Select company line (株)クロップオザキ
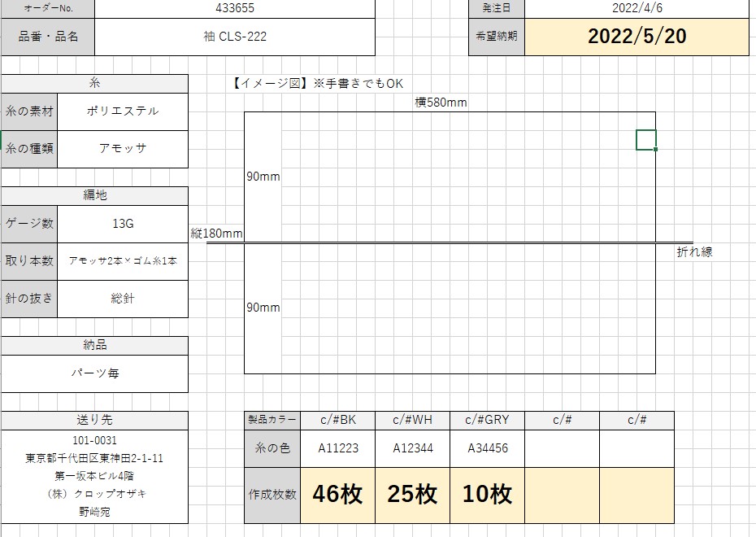 (x=97, y=494)
